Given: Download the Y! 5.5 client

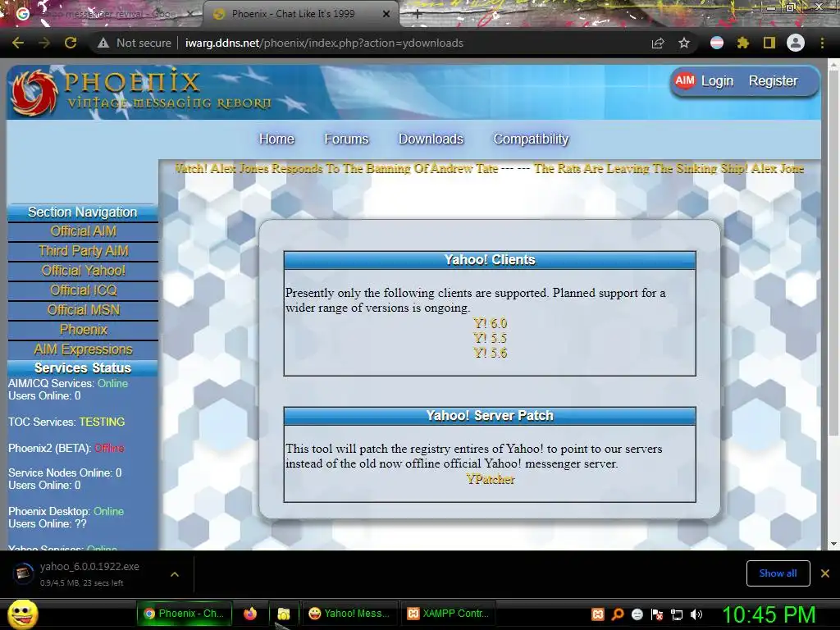Looking at the screenshot, I should (x=491, y=338).
